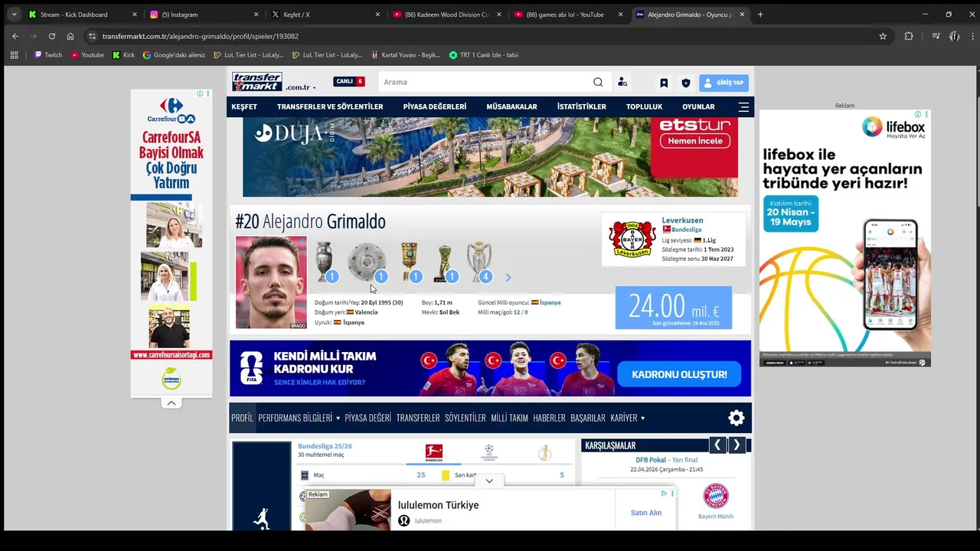Open Keşfet menu
This screenshot has width=980, height=551.
(244, 107)
